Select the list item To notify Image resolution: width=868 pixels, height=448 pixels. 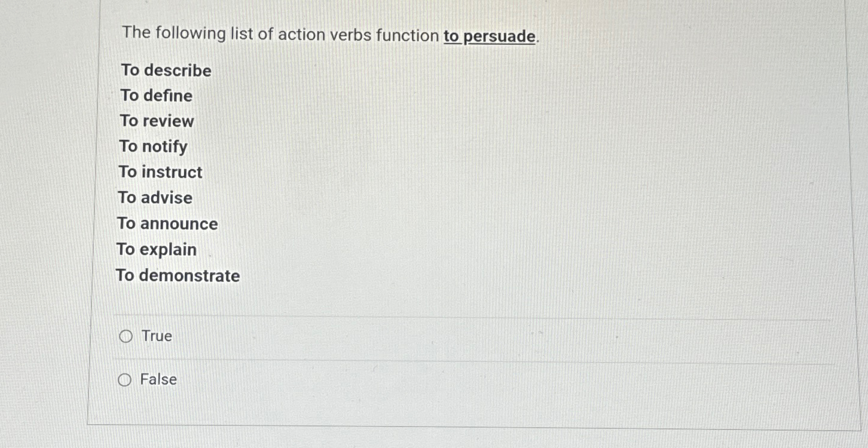tap(153, 147)
